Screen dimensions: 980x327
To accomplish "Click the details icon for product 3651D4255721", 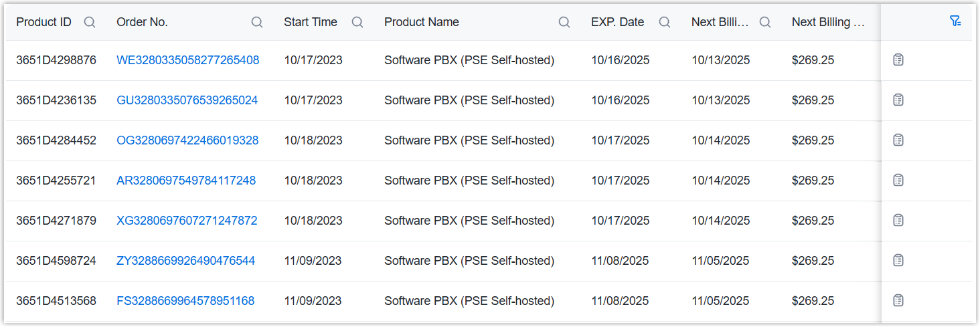I will (898, 181).
